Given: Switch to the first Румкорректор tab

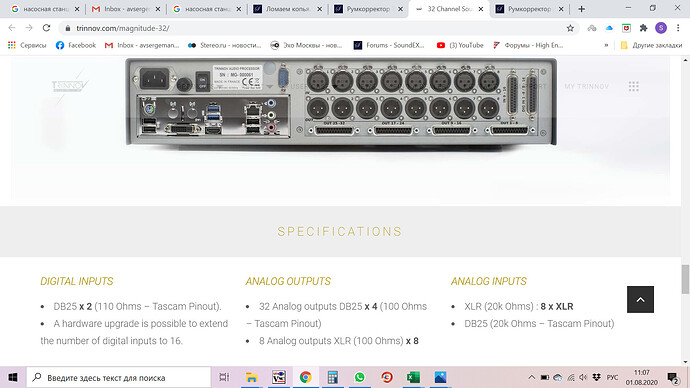Looking at the screenshot, I should coord(369,9).
